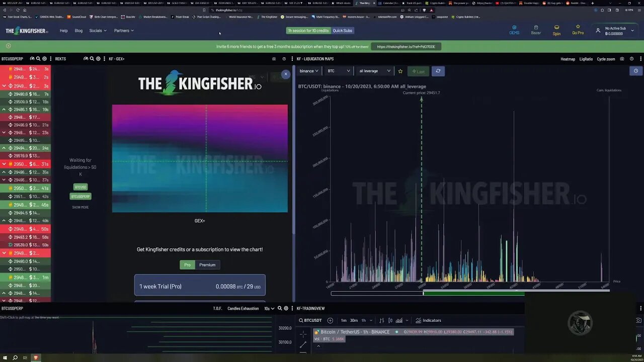This screenshot has height=362, width=644.
Task: Select the Pro plan toggle
Action: click(187, 265)
